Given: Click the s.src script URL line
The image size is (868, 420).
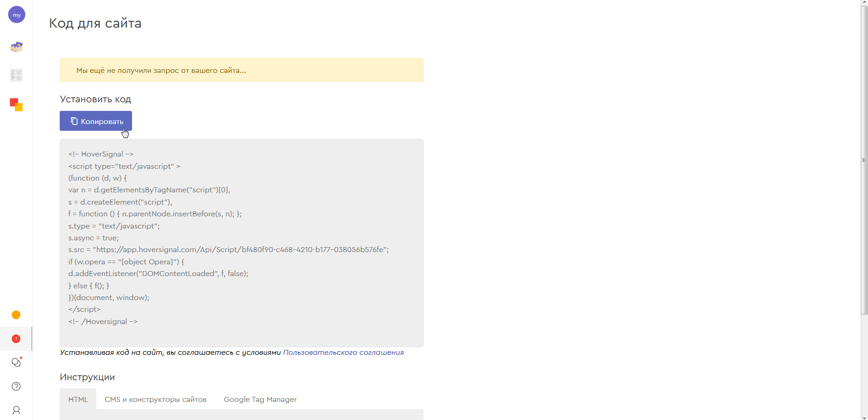Looking at the screenshot, I should click(x=229, y=250).
